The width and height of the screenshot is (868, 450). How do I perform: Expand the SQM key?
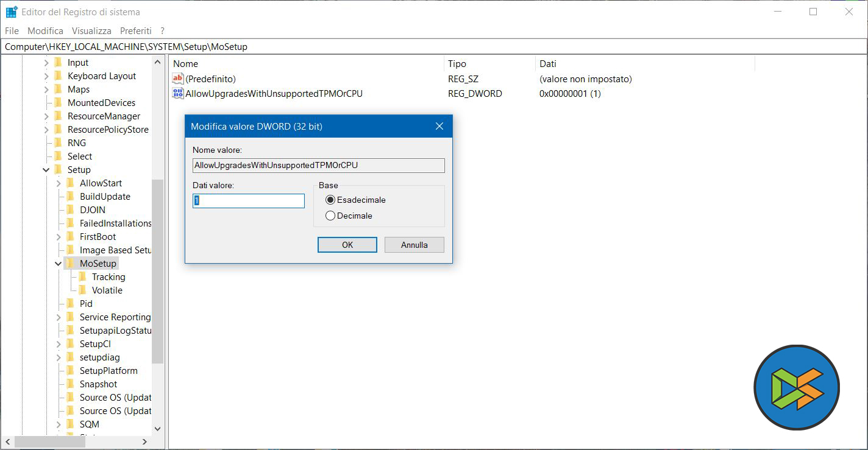59,424
